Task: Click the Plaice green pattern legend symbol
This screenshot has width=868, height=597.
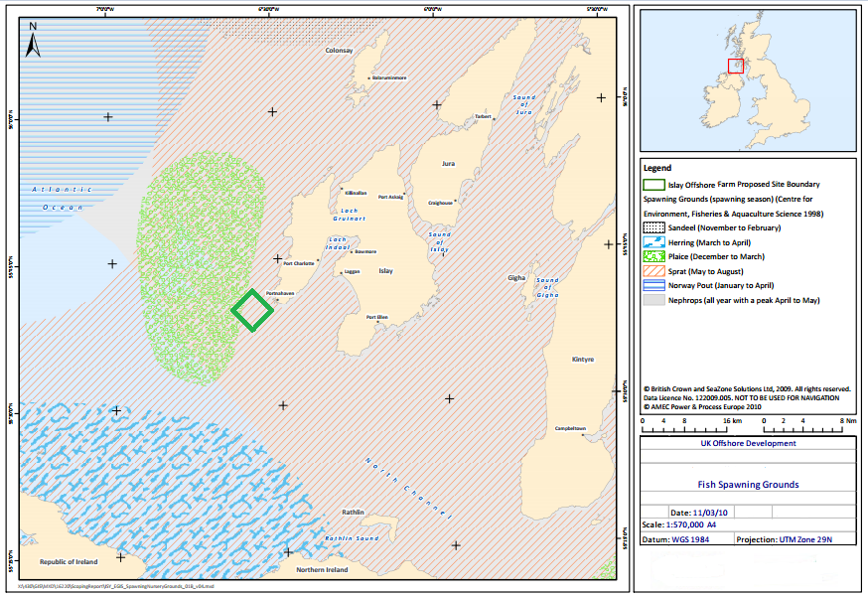Action: pyautogui.click(x=653, y=256)
